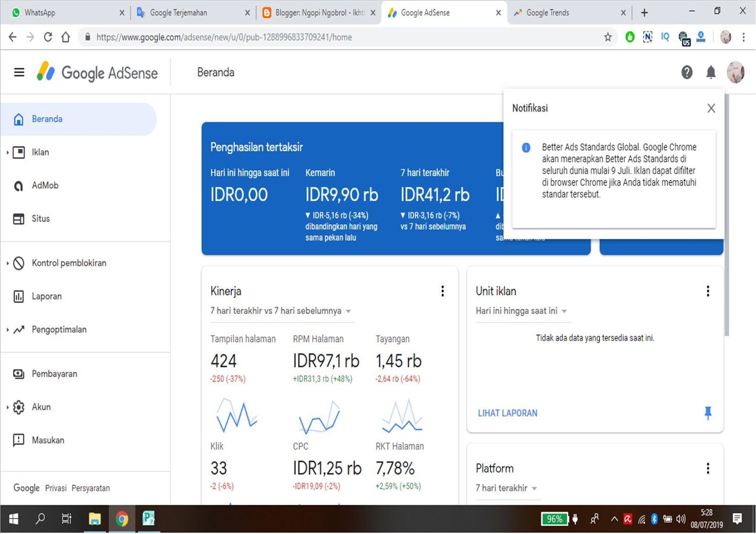The width and height of the screenshot is (756, 534).
Task: Open Windows Task View
Action: (x=67, y=519)
